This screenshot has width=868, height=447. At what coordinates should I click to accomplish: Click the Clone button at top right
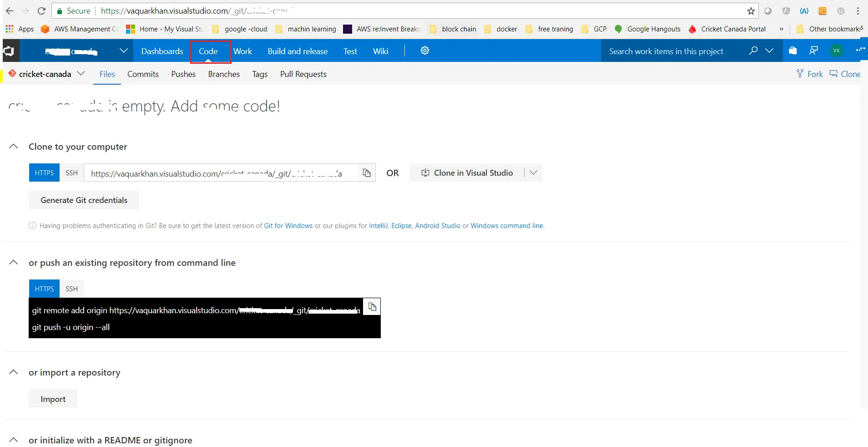point(845,74)
